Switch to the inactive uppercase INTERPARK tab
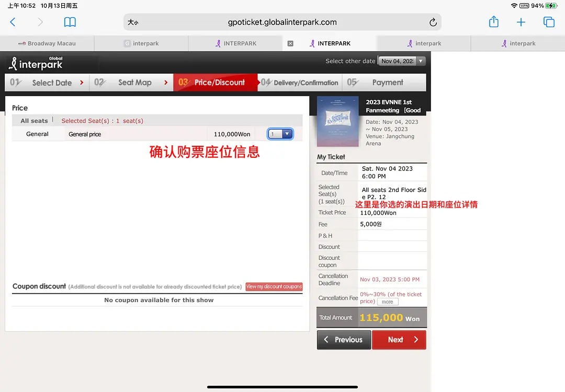 pyautogui.click(x=235, y=43)
